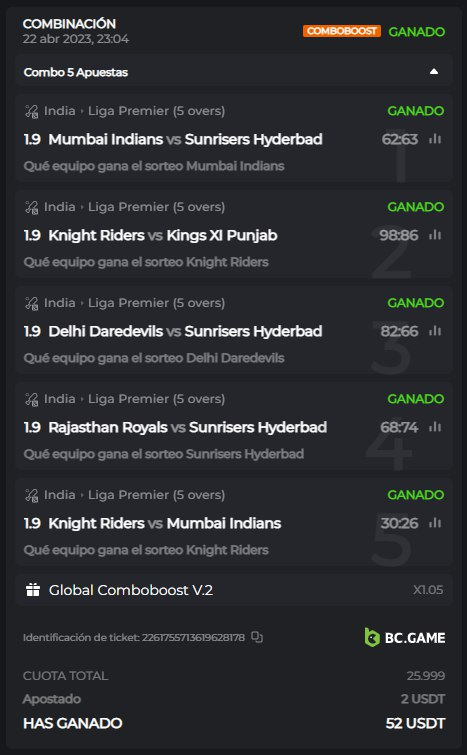Open stats for Mumbai Indians vs Sunrisers match
The width and height of the screenshot is (467, 755).
[435, 139]
